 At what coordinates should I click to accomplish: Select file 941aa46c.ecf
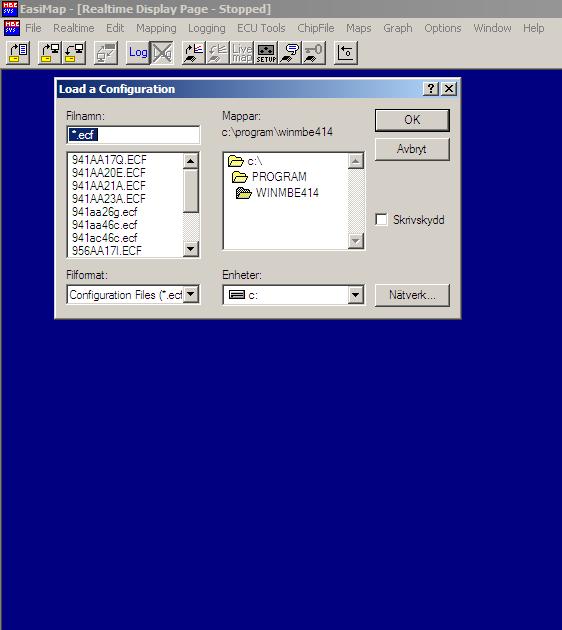pos(104,225)
